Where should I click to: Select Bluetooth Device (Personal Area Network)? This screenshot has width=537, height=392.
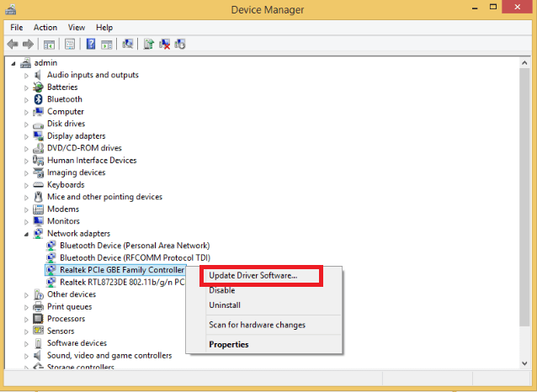(135, 246)
